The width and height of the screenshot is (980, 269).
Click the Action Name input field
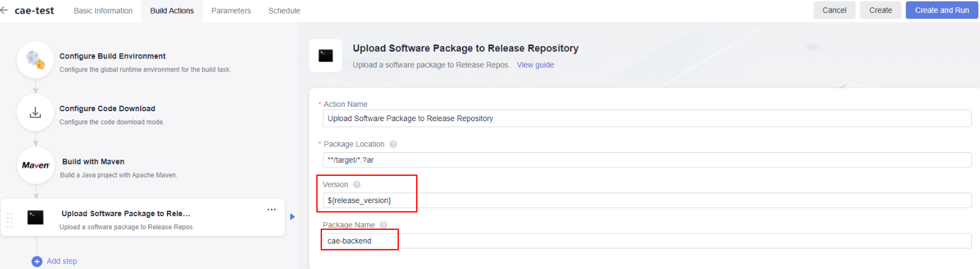tap(647, 118)
